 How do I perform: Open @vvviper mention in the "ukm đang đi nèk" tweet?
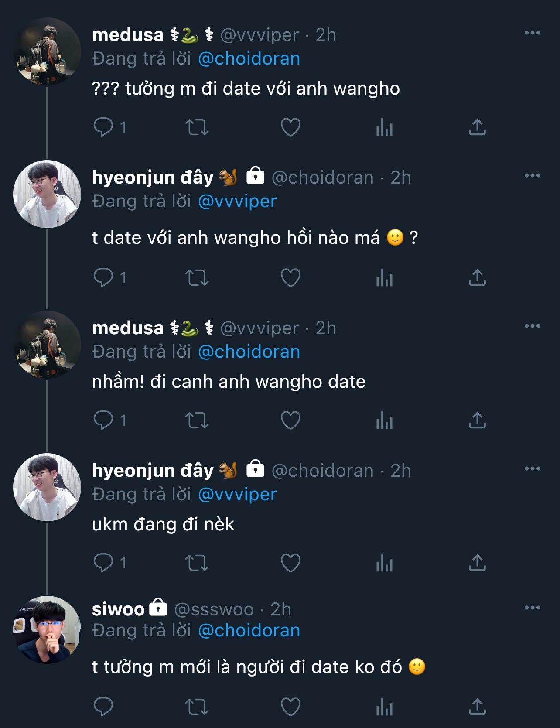tap(237, 494)
